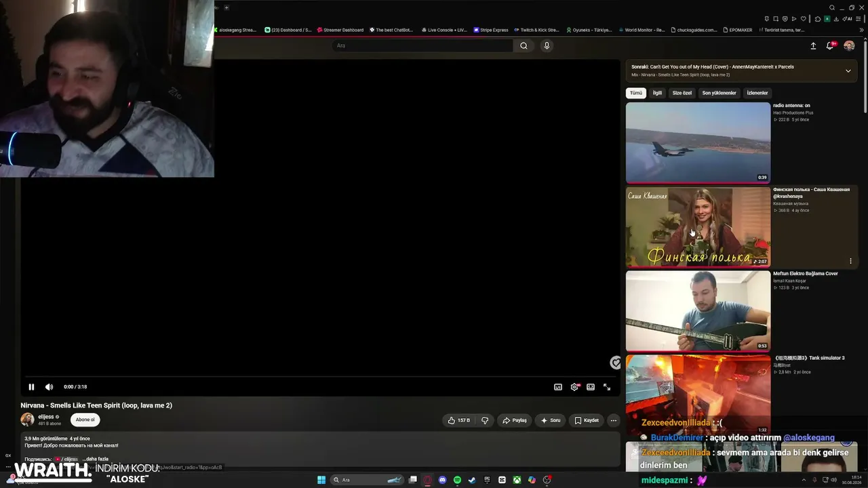
Task: Open YouTube notifications bell
Action: click(830, 46)
